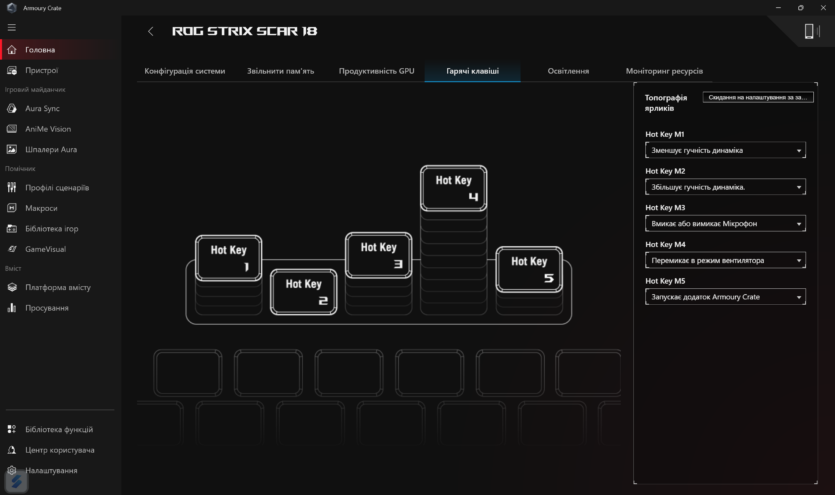Viewport: 835px width, 495px height.
Task: Click the ROG STRIX SCAR 18 title
Action: (x=244, y=31)
